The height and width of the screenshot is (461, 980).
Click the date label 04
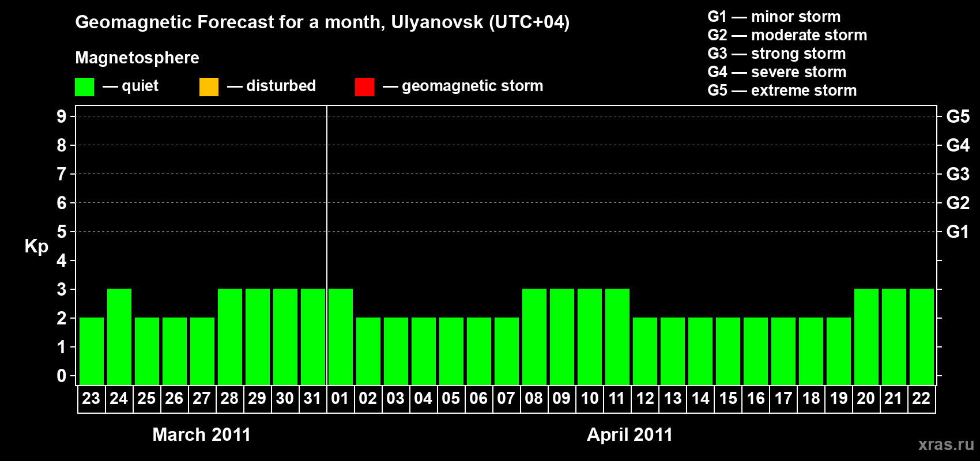click(423, 398)
